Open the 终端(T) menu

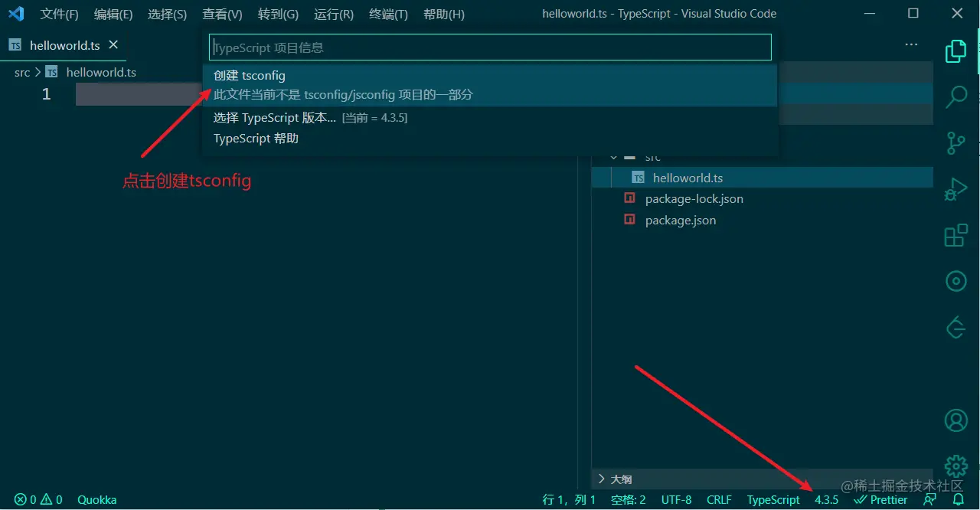(x=388, y=14)
